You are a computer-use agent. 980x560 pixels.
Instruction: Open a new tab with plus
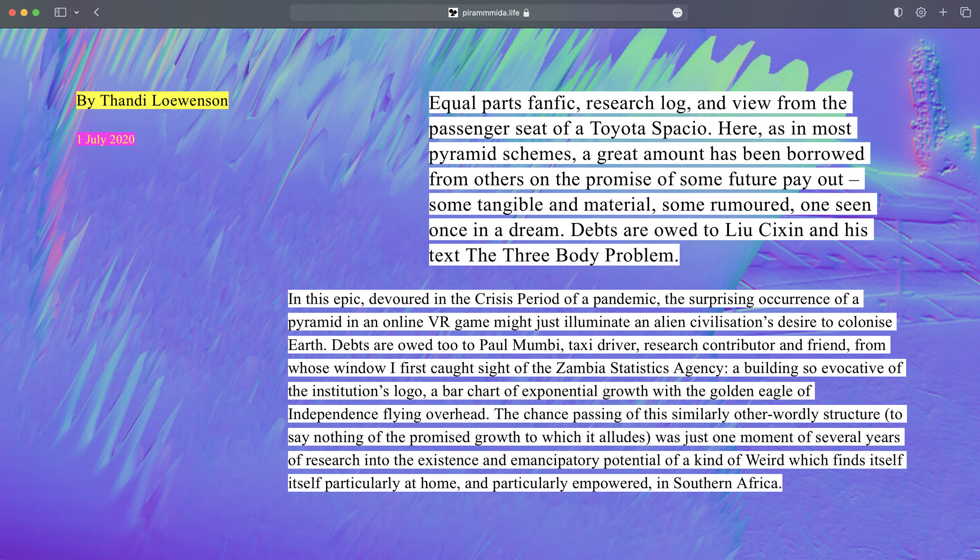(943, 12)
